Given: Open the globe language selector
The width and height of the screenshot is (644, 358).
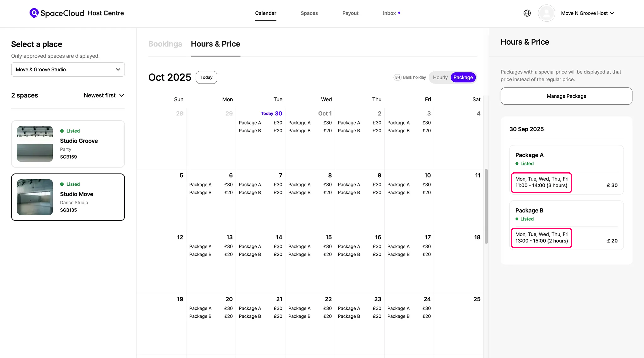Looking at the screenshot, I should (527, 13).
